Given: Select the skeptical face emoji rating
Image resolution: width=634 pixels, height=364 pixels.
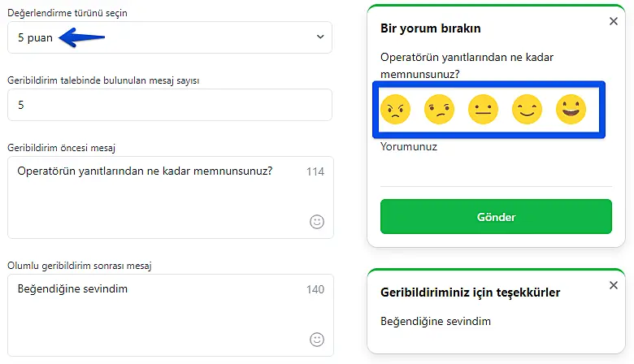Looking at the screenshot, I should [439, 109].
